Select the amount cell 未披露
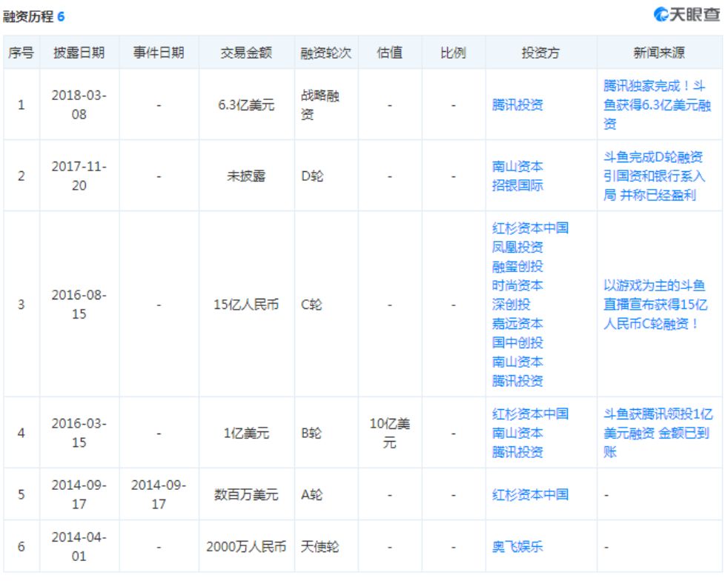The height and width of the screenshot is (581, 728). point(246,176)
